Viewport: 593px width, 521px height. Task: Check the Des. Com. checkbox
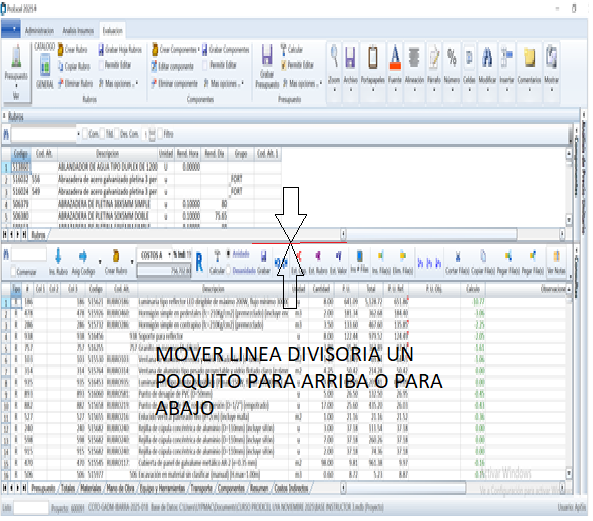click(x=116, y=134)
